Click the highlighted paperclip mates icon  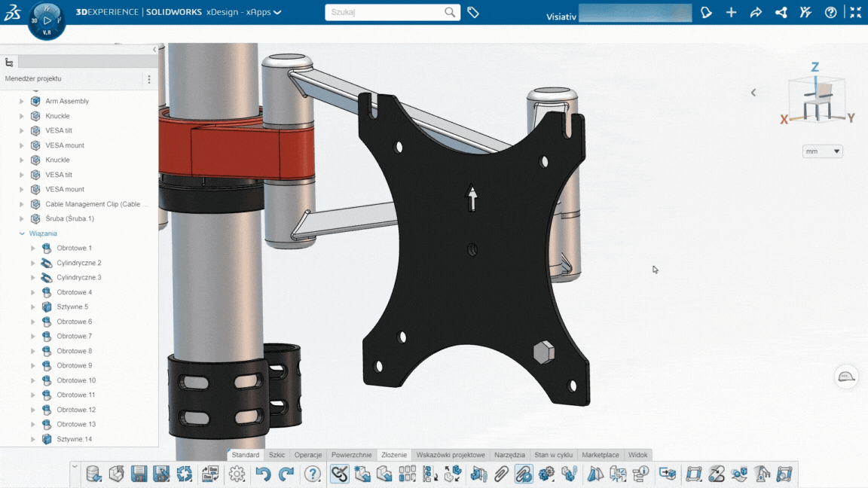[523, 474]
